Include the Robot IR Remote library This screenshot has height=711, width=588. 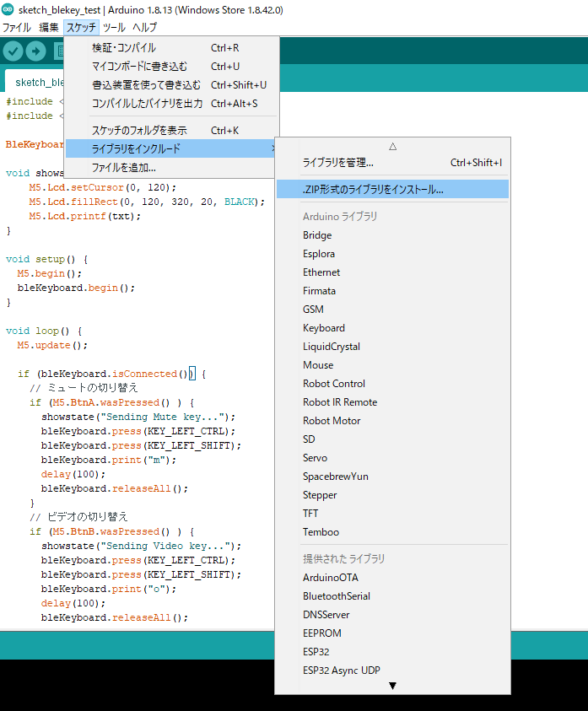[392, 402]
